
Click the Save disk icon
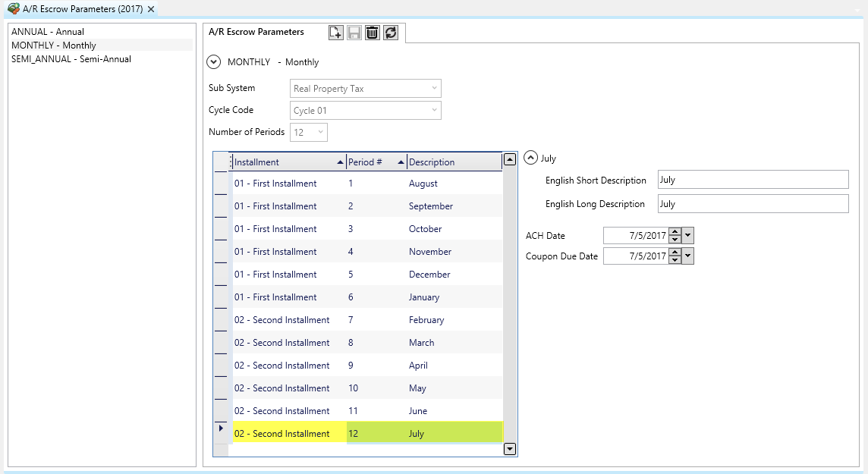pyautogui.click(x=354, y=33)
